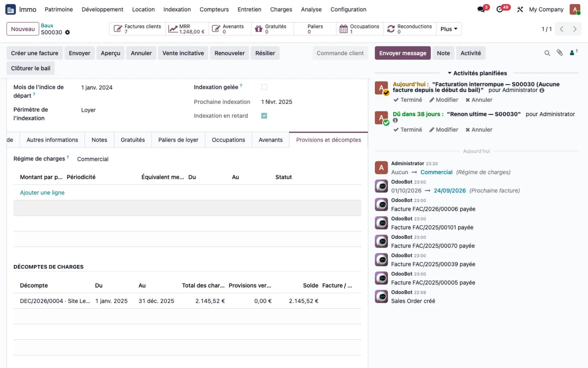Expand the Plus dropdown of stat buttons

449,29
